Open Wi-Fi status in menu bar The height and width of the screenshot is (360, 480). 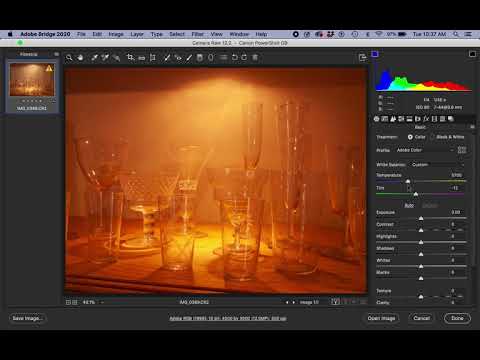coord(379,34)
